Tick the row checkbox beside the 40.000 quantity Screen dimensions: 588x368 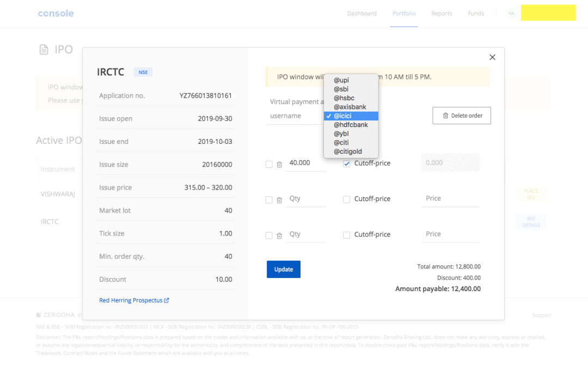click(269, 164)
